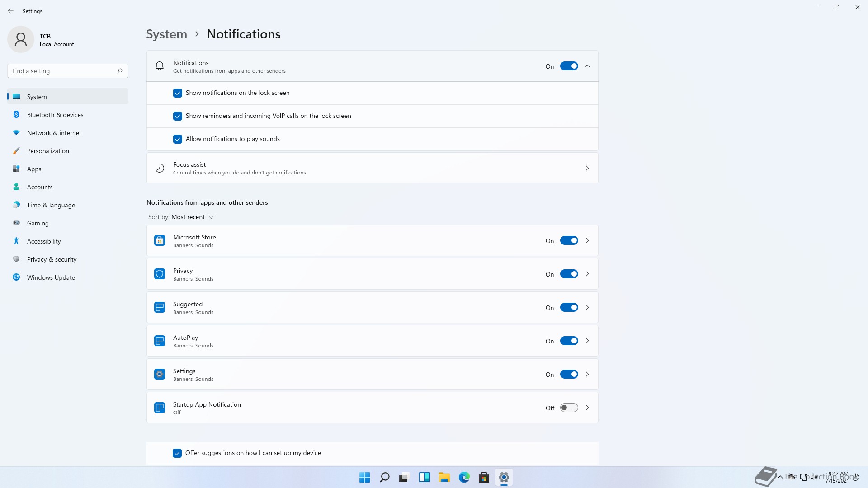The width and height of the screenshot is (868, 488).
Task: Open Bluetooth & devices in sidebar
Action: click(55, 115)
